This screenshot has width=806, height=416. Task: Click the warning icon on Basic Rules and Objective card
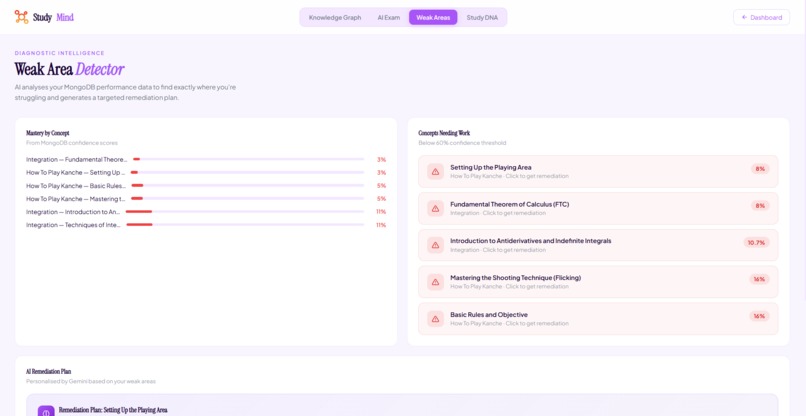[435, 319]
